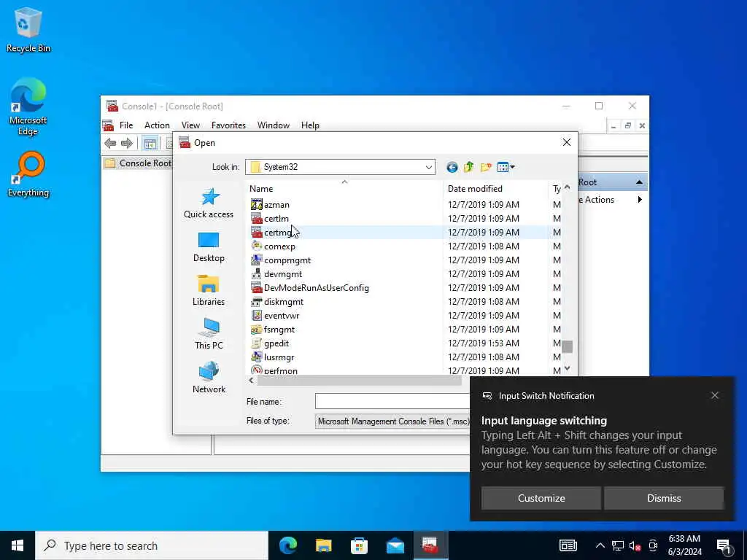Viewport: 747px width, 560px height.
Task: Select the lusrmgr file icon
Action: pyautogui.click(x=256, y=357)
